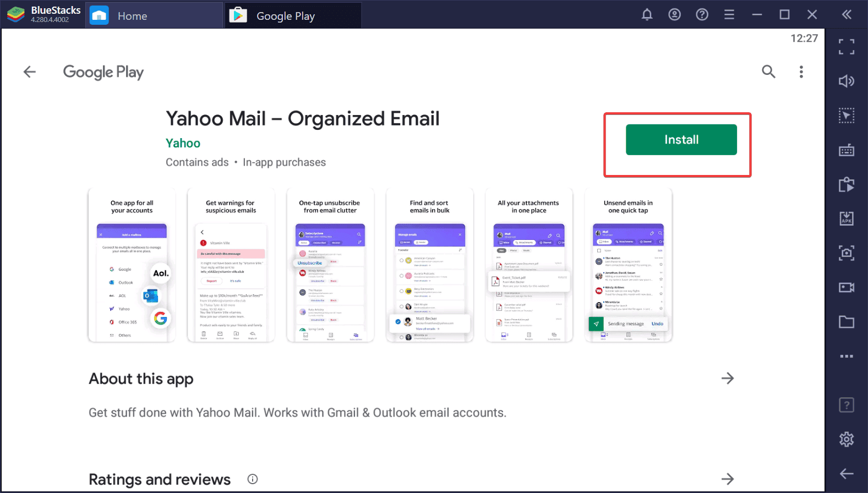Collapse the side toolbar with double chevron
The image size is (868, 493).
click(847, 15)
